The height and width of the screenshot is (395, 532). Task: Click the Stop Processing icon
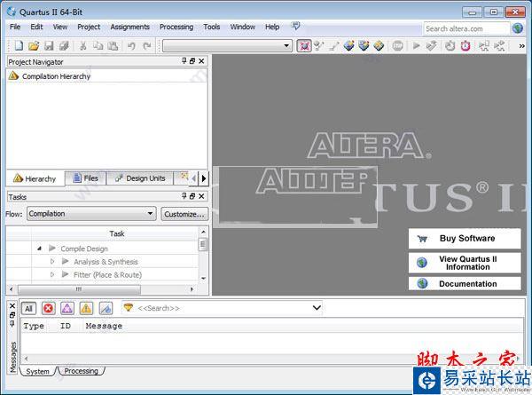click(x=397, y=45)
